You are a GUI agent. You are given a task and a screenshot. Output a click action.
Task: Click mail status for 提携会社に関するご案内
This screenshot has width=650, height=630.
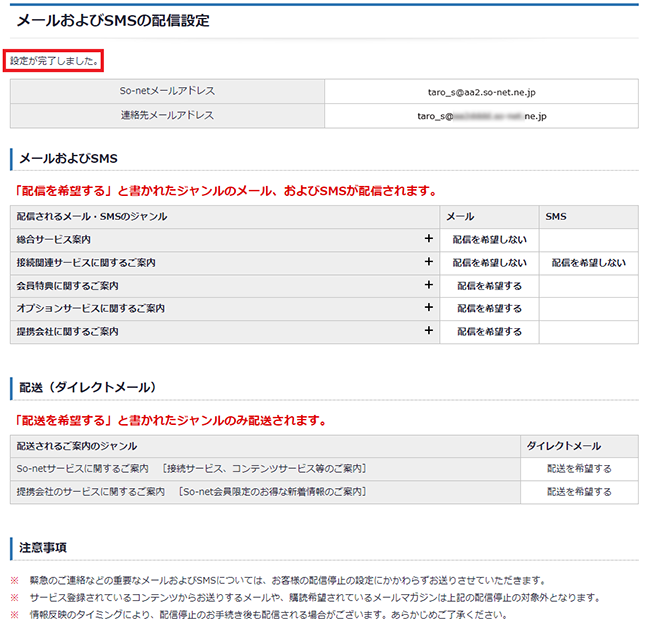[489, 332]
